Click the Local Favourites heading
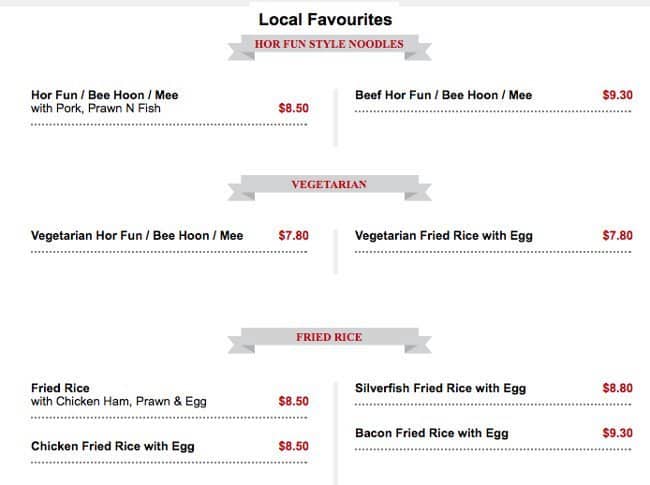 tap(325, 19)
